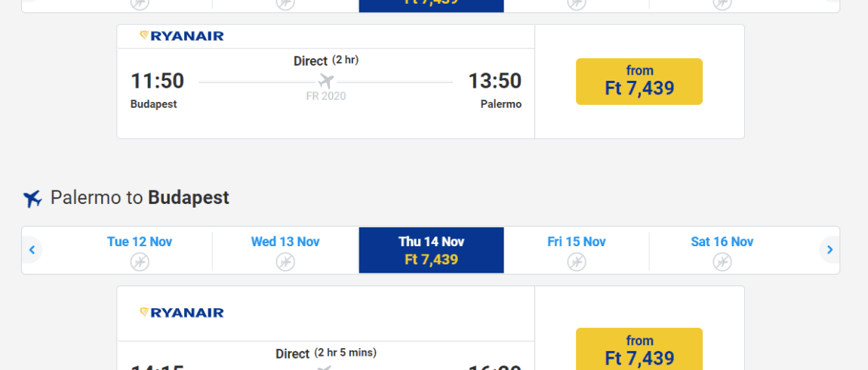Image resolution: width=868 pixels, height=370 pixels.
Task: Select the Sat 16 Nov return date
Action: tap(722, 251)
